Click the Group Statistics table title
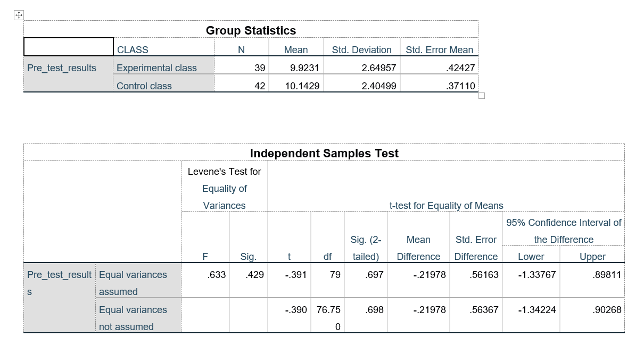 (251, 30)
